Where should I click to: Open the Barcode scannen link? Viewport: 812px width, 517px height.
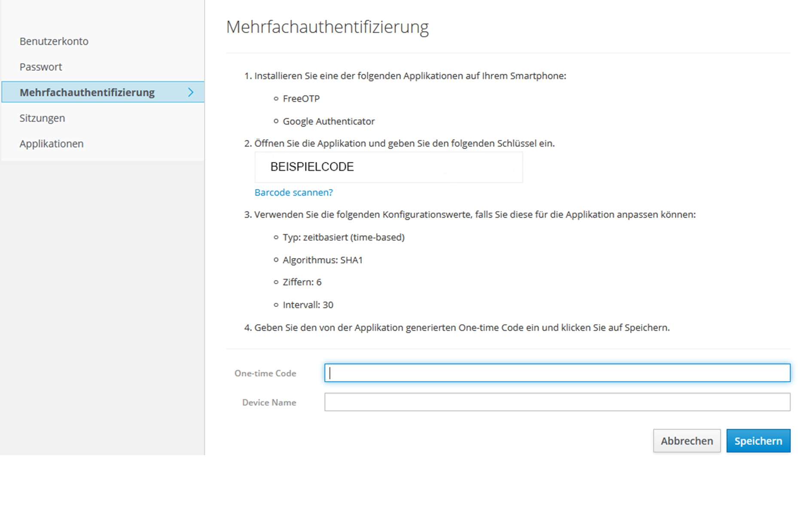293,192
